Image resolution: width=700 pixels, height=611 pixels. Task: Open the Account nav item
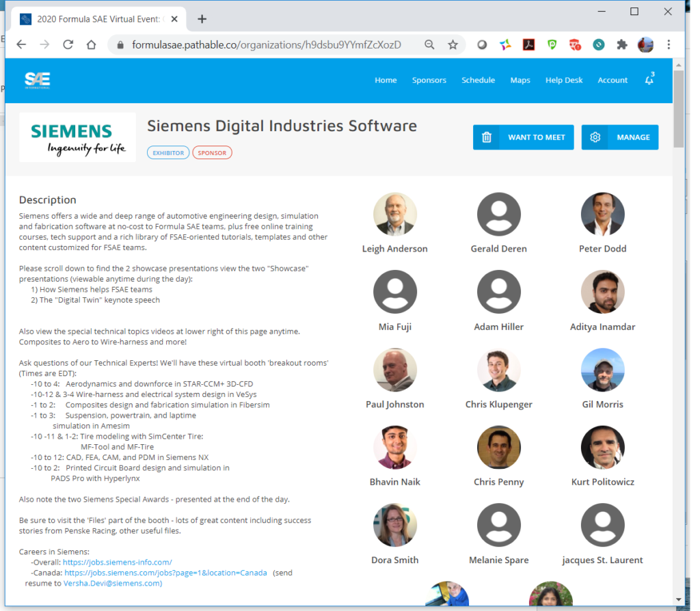(612, 80)
